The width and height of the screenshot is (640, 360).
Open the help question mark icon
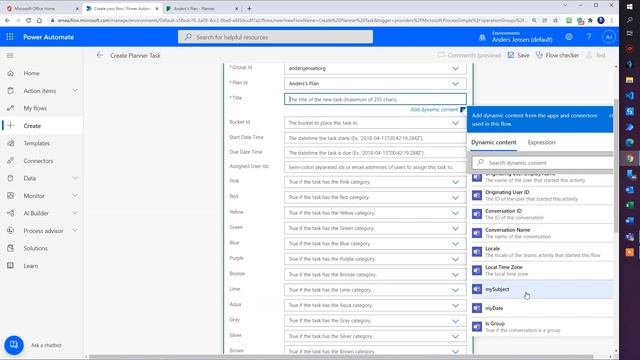(x=589, y=37)
